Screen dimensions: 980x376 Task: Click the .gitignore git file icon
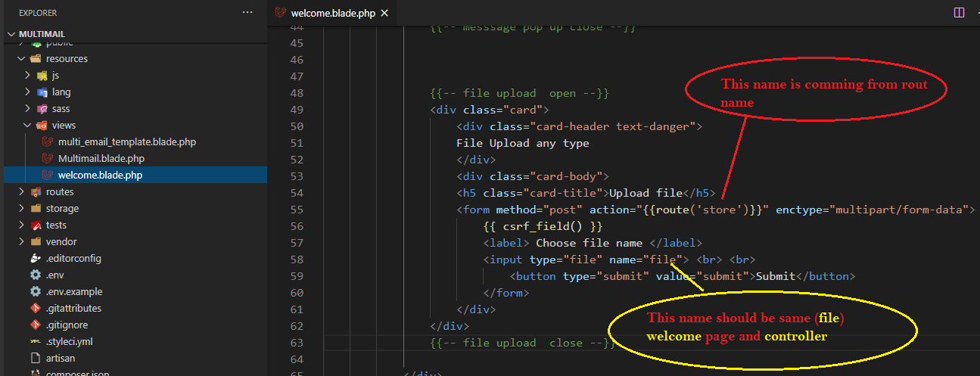[x=35, y=325]
